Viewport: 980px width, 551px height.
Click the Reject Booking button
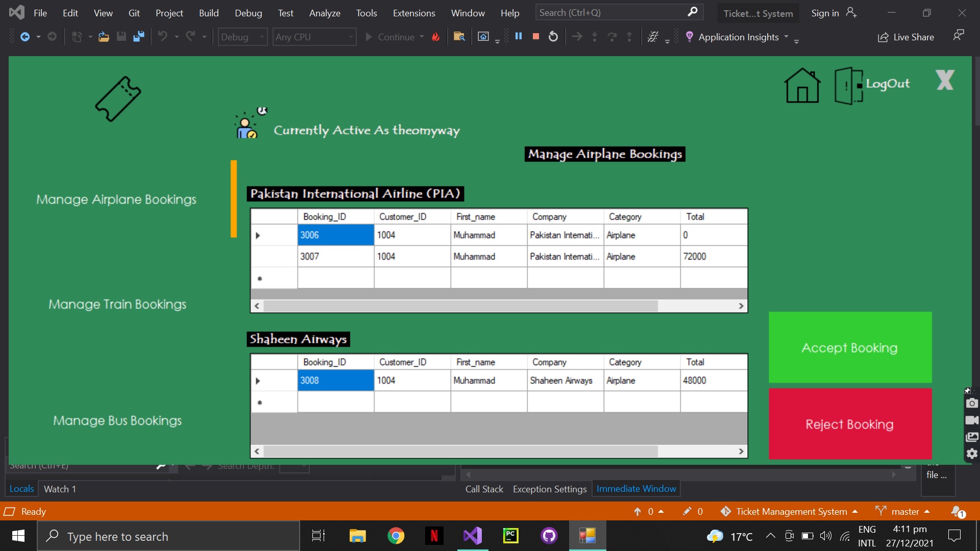(849, 424)
